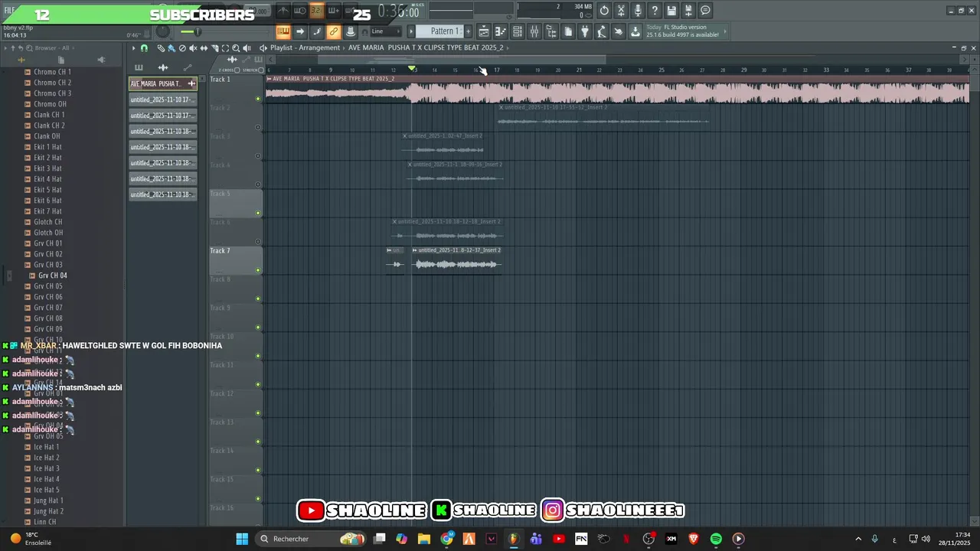Open the FILE menu

point(9,10)
